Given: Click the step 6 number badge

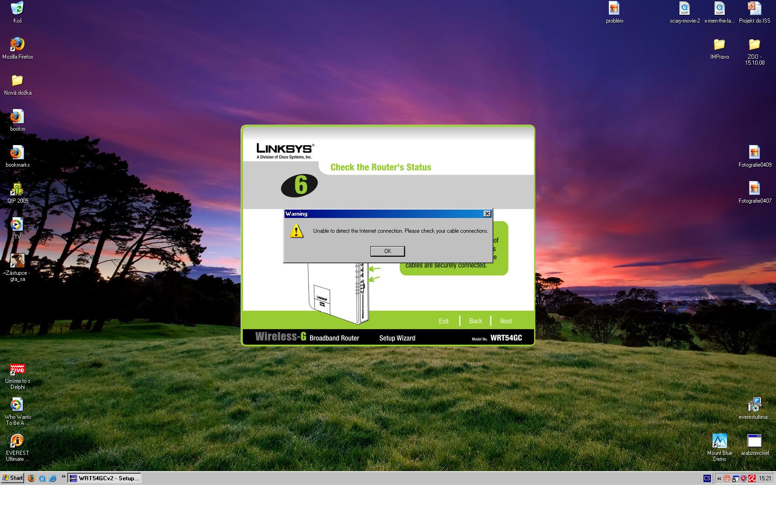Looking at the screenshot, I should [x=299, y=185].
